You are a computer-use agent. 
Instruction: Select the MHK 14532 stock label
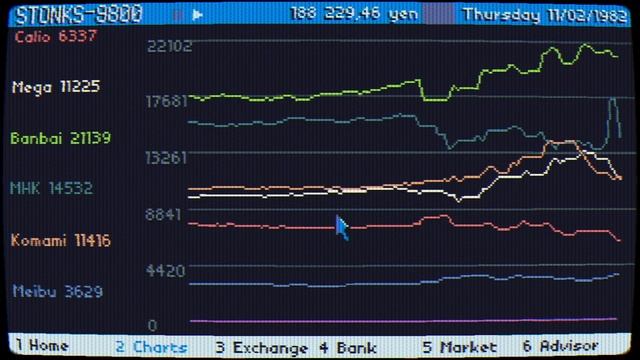(51, 188)
